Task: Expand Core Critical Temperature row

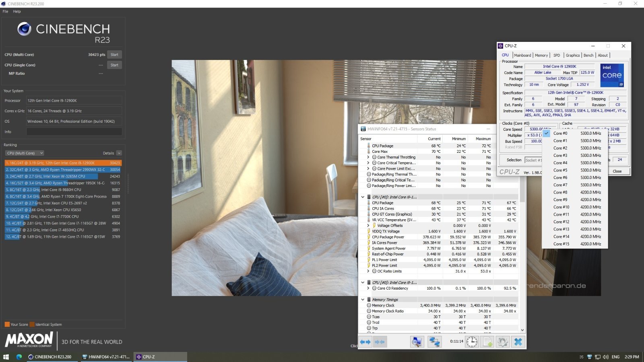Action: click(x=368, y=163)
